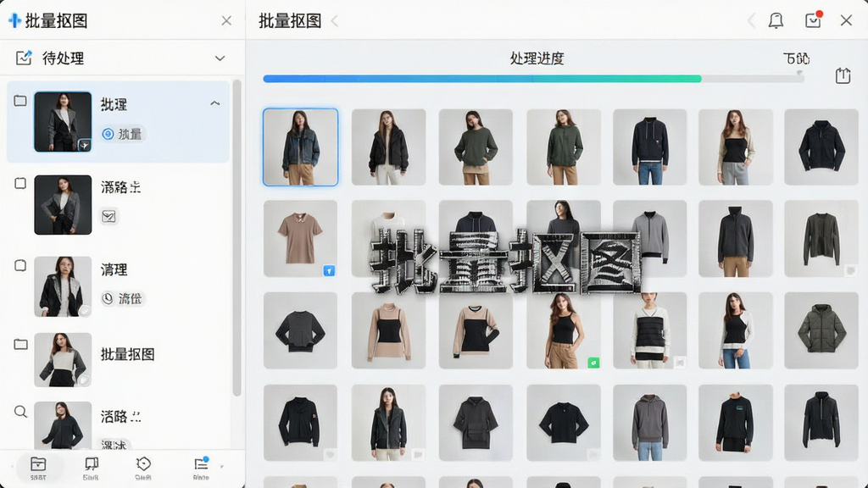Click the green badge on the black tank top thumbnail
Screen dimensions: 868x488
pyautogui.click(x=593, y=363)
